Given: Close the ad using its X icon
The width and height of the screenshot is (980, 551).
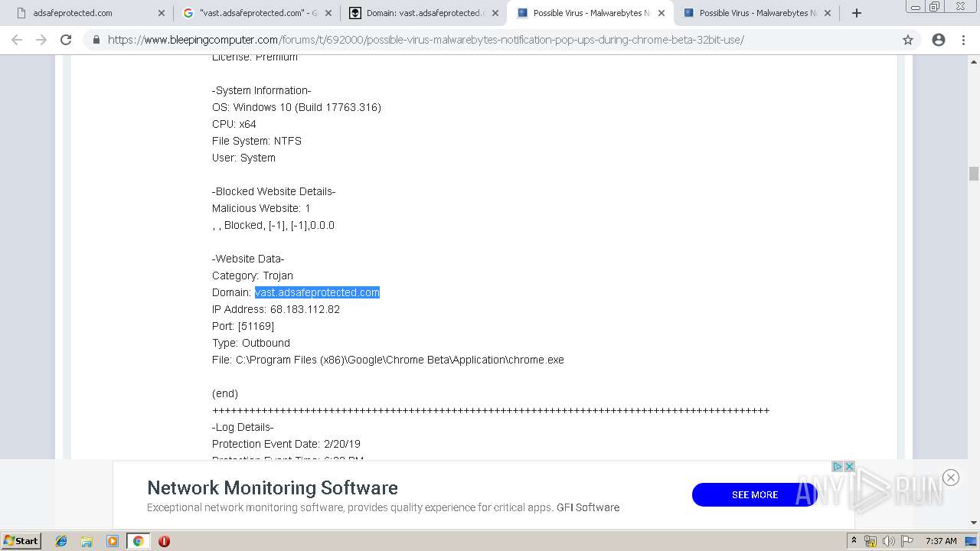Looking at the screenshot, I should pos(849,467).
